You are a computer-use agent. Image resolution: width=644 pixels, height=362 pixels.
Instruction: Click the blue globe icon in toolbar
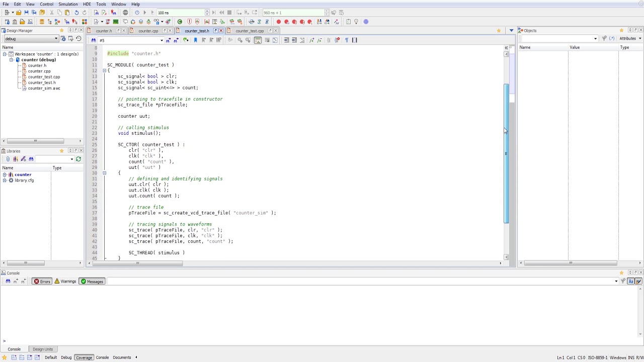366,22
